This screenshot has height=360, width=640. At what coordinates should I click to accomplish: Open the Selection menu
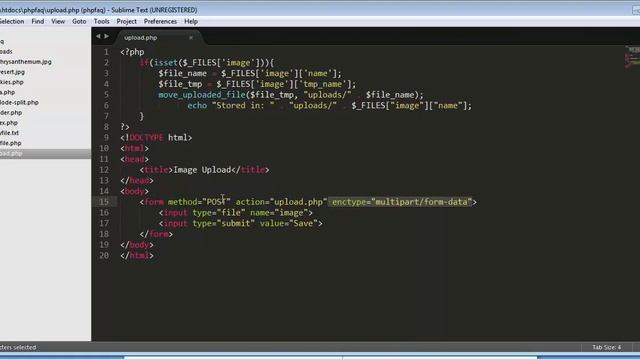point(12,22)
